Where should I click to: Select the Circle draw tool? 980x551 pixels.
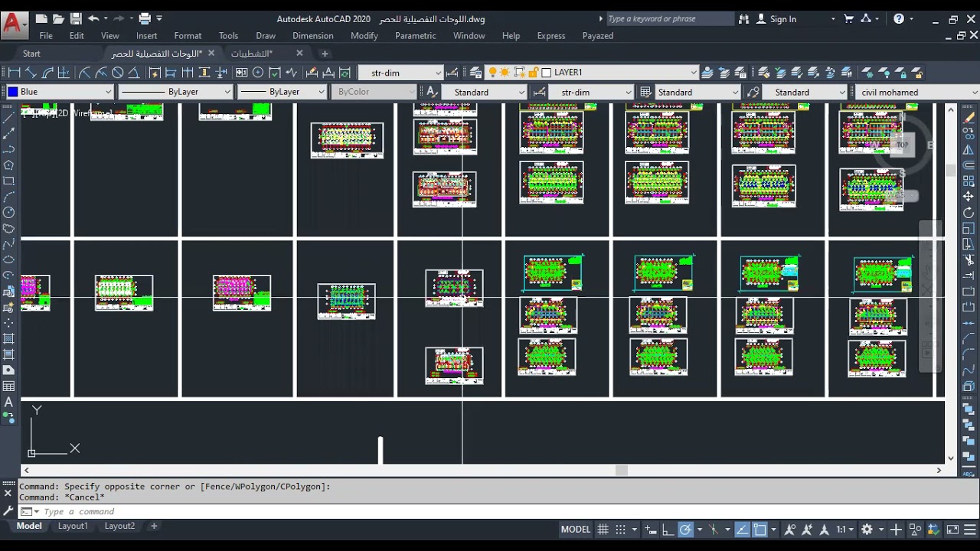point(8,213)
